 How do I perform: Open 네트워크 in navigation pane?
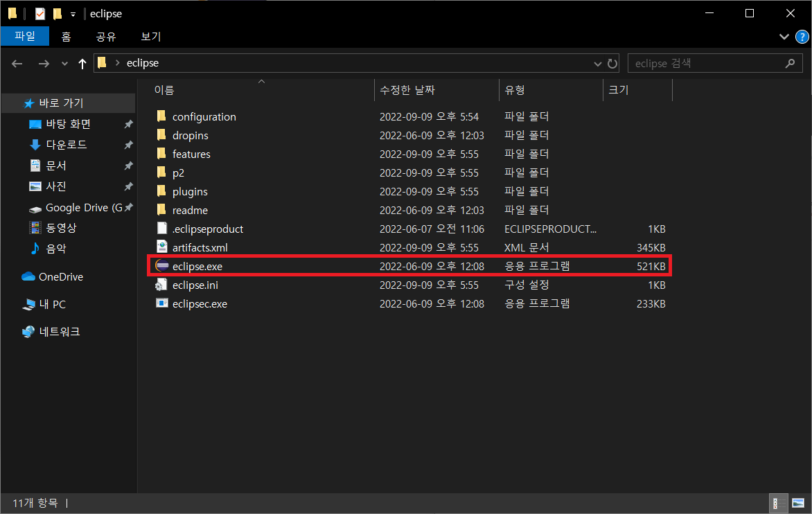pos(51,331)
